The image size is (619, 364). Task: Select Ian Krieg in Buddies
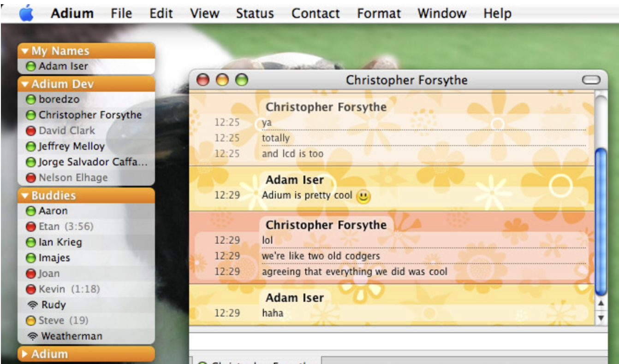60,242
